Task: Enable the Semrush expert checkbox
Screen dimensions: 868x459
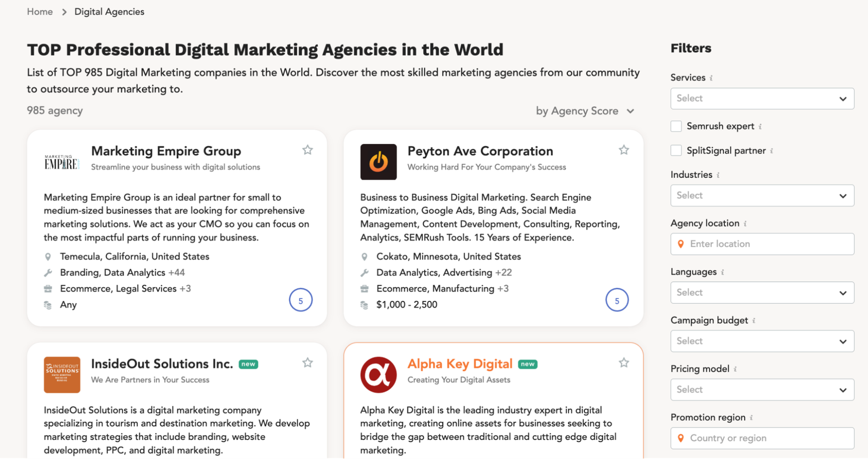Action: pyautogui.click(x=676, y=126)
